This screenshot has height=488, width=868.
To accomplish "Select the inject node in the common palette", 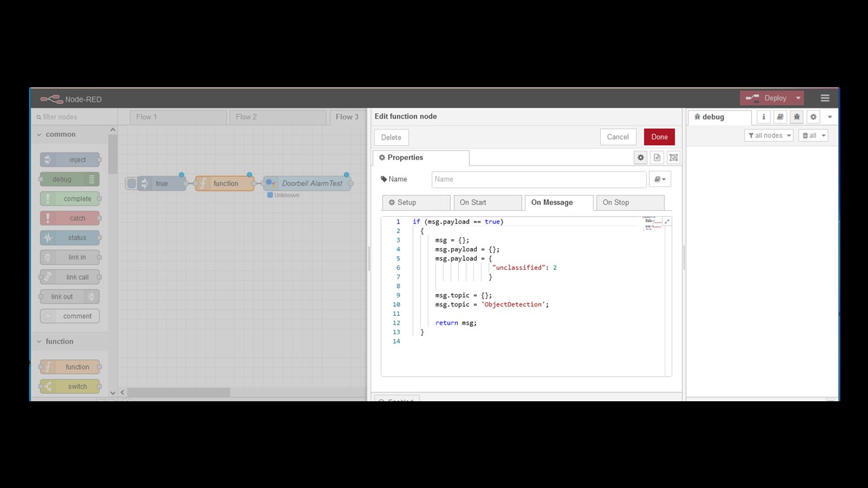I will point(70,159).
